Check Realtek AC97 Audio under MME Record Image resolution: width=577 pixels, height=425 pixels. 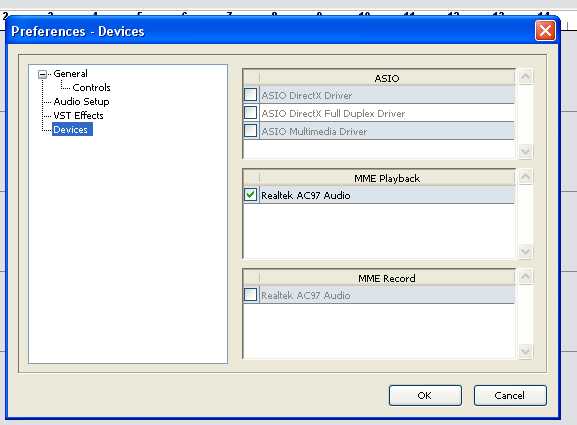[250, 294]
